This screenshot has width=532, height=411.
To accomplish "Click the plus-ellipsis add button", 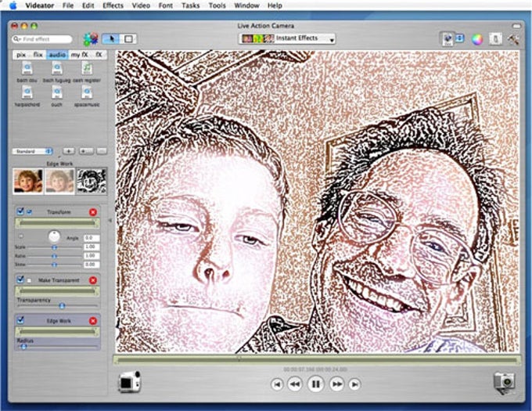I will click(86, 151).
